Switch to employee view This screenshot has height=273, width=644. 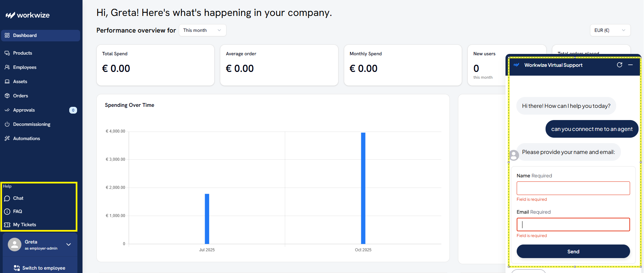pyautogui.click(x=40, y=268)
